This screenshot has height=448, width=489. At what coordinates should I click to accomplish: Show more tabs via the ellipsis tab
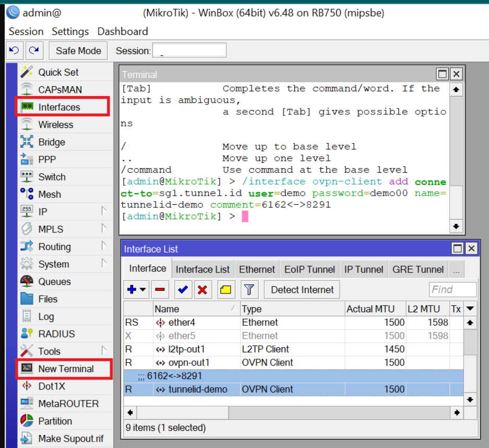point(457,269)
